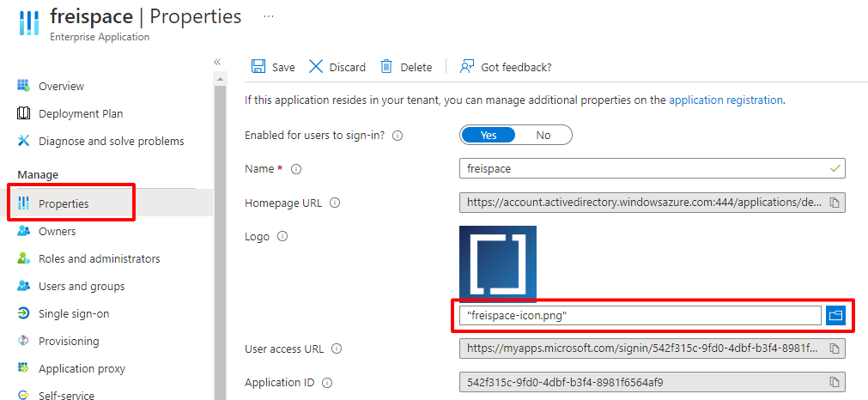Click the Deployment Plan book icon
The height and width of the screenshot is (400, 868).
(x=23, y=113)
